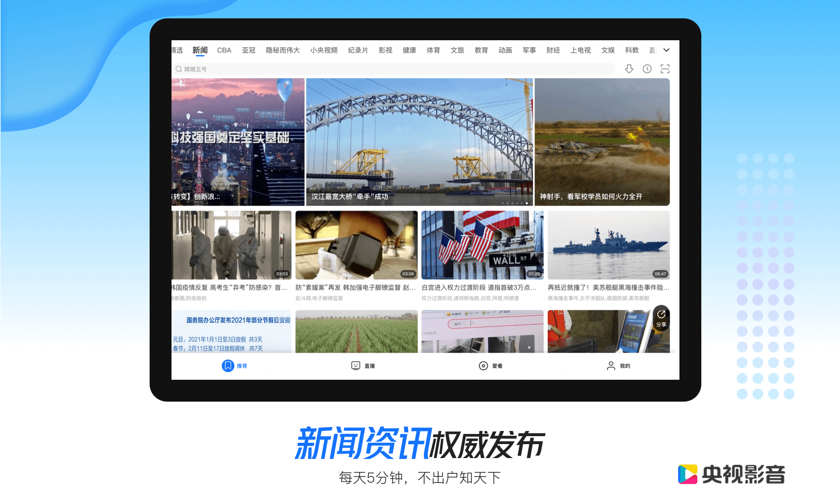
Task: Open the red vest kiosk video
Action: point(609,332)
